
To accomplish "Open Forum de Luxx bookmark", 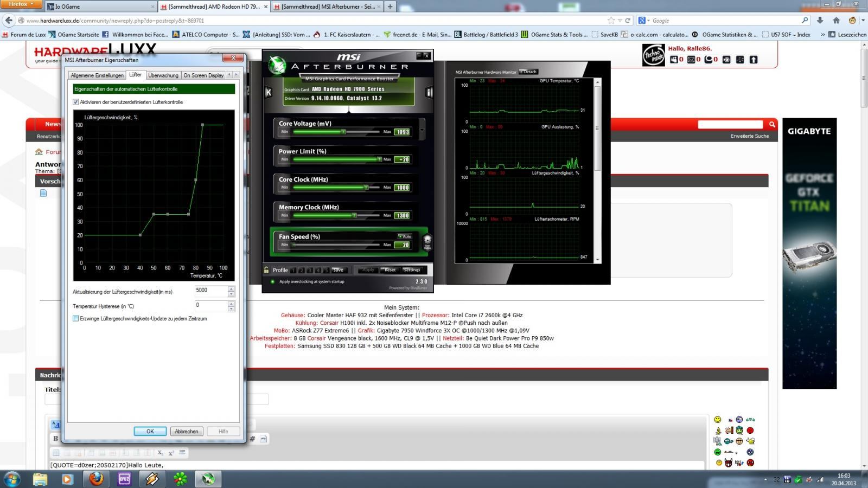I will click(24, 34).
